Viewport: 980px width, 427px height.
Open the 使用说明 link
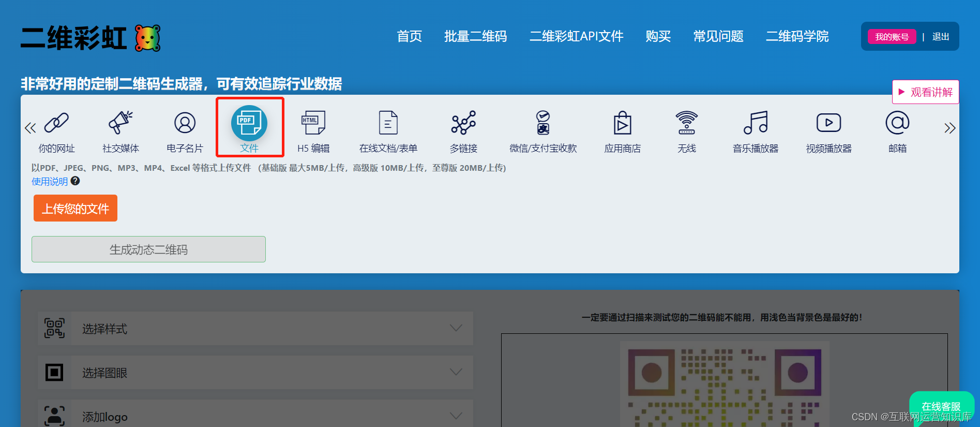50,181
